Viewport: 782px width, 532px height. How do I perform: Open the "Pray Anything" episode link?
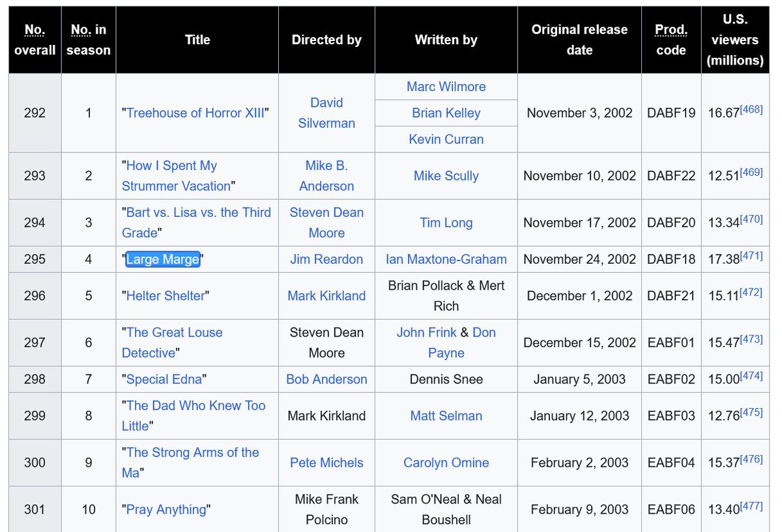(166, 509)
